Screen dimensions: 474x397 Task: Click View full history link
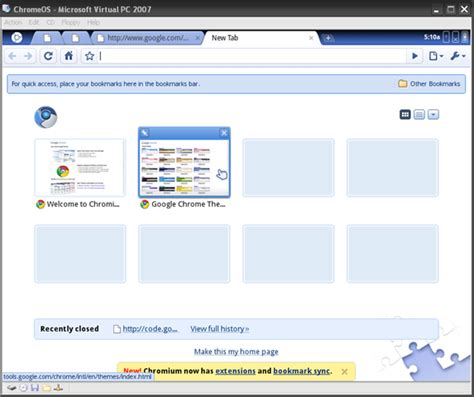[220, 329]
